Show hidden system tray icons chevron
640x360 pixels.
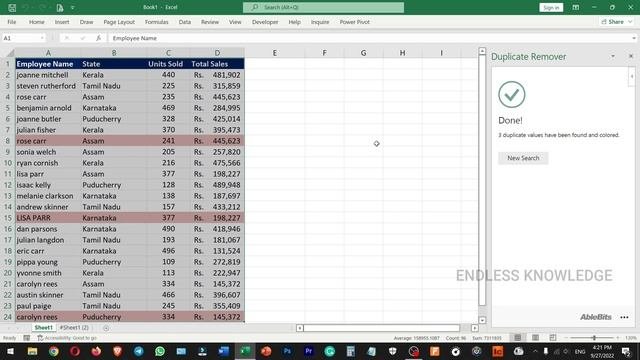535,351
